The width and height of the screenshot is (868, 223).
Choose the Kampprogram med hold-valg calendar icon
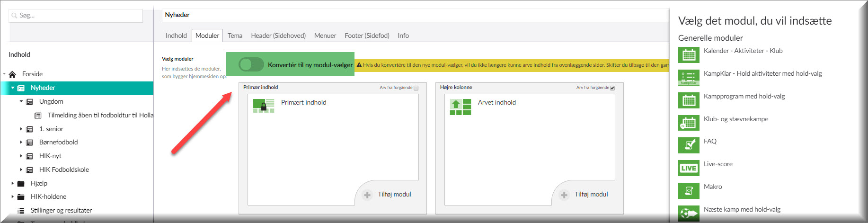[x=689, y=100]
